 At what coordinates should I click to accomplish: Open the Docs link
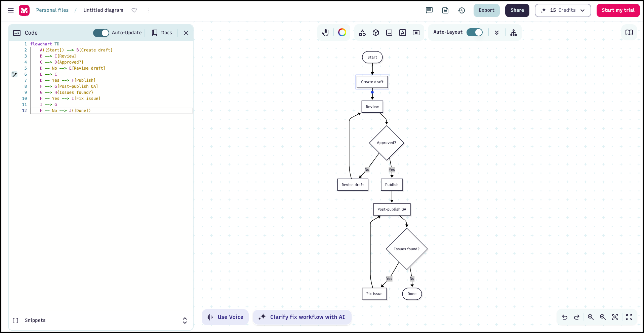point(162,33)
